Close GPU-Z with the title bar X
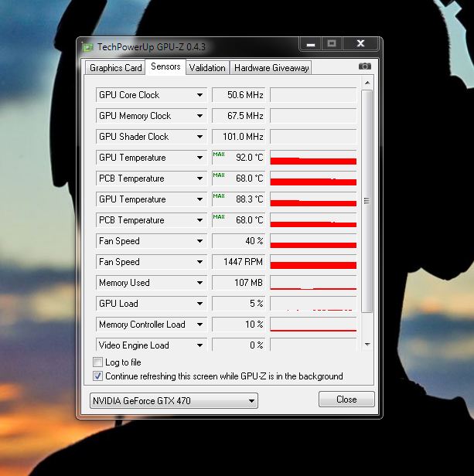 click(360, 44)
